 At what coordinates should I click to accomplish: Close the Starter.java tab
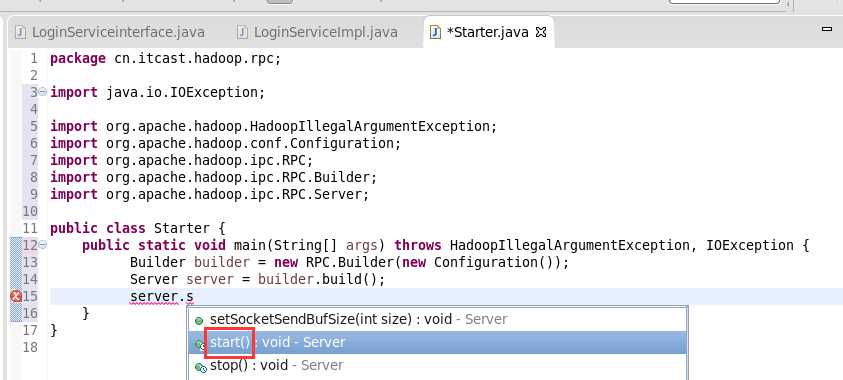tap(541, 32)
